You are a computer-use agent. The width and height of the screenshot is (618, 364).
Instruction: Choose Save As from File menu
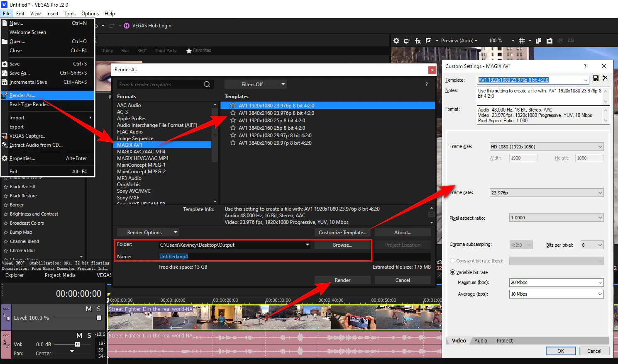(x=48, y=73)
